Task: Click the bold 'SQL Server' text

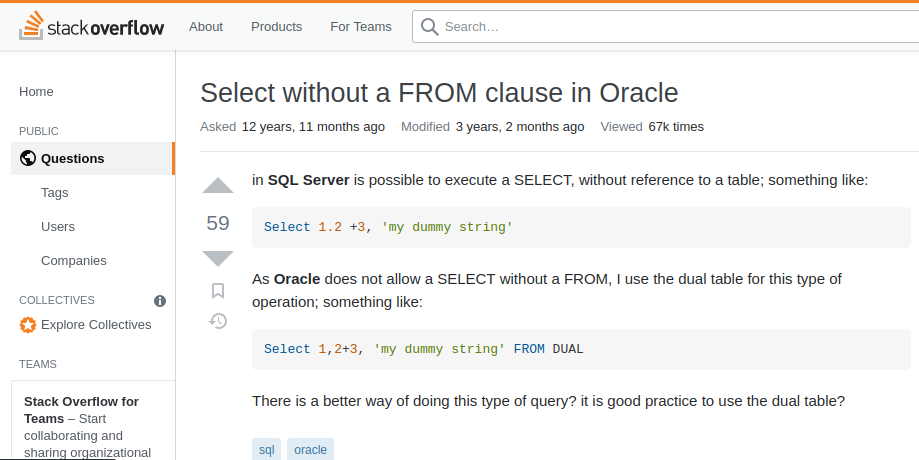Action: [308, 180]
